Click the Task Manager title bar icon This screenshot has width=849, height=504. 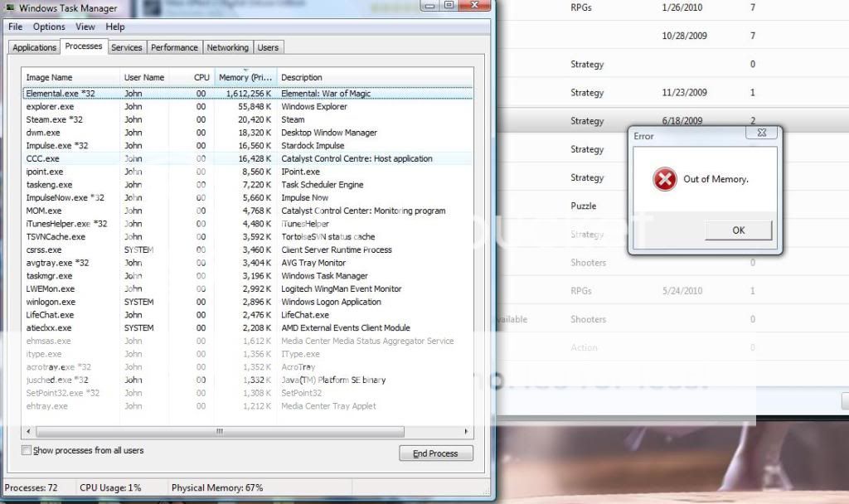[x=10, y=8]
